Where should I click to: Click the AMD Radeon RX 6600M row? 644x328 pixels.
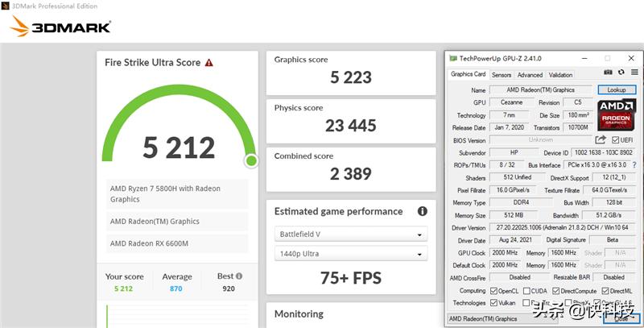(177, 243)
